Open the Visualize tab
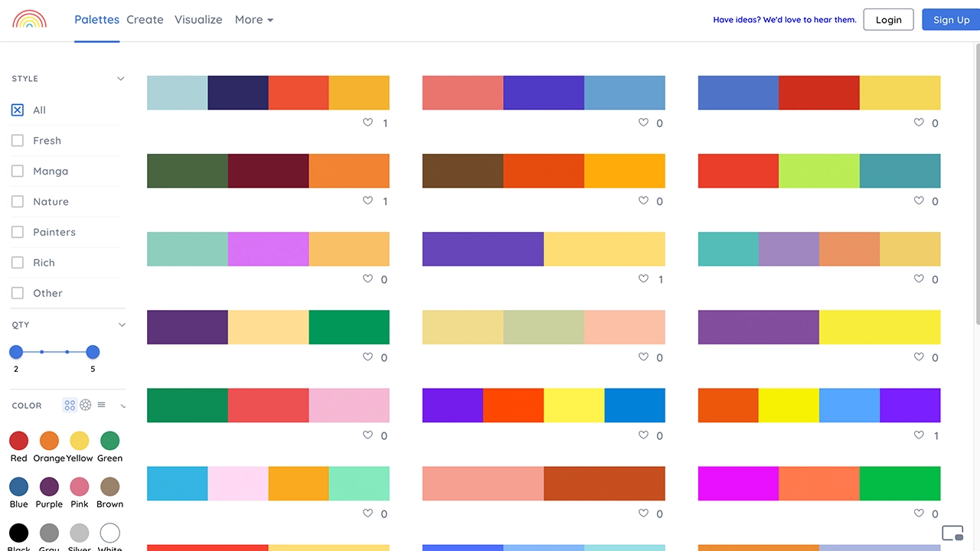The image size is (980, 551). pos(198,20)
